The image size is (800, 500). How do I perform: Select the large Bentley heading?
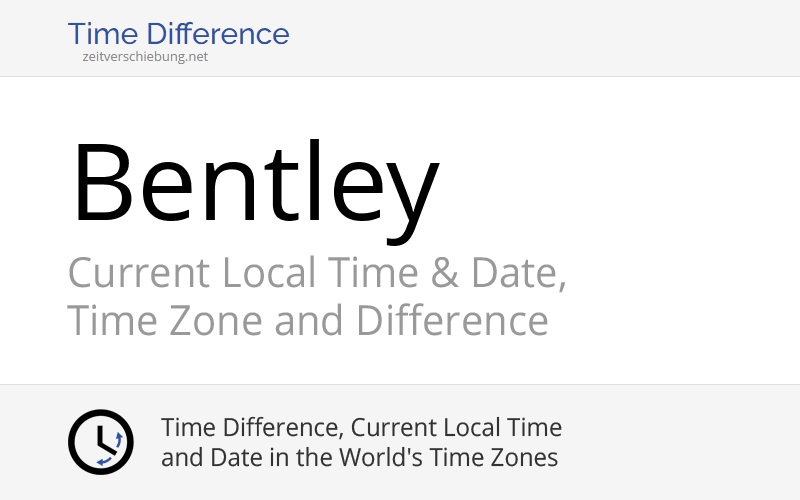[256, 191]
